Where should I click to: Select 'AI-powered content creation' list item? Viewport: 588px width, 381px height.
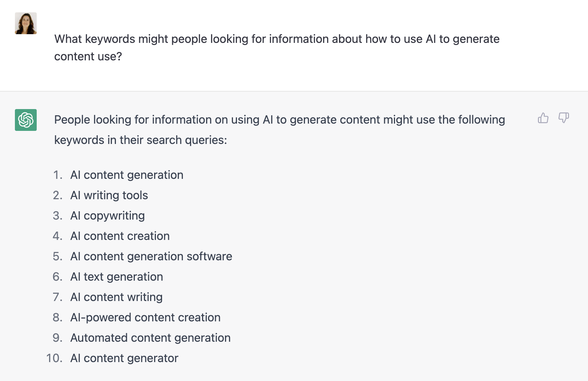pos(145,317)
